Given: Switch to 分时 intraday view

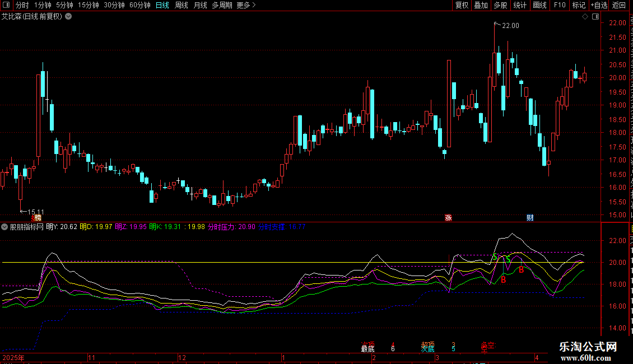Looking at the screenshot, I should pos(22,5).
